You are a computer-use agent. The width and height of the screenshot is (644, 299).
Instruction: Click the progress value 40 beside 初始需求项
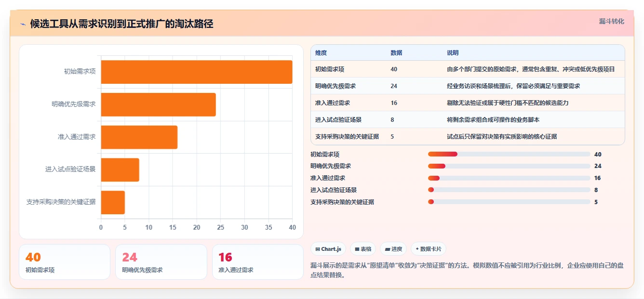coord(598,155)
